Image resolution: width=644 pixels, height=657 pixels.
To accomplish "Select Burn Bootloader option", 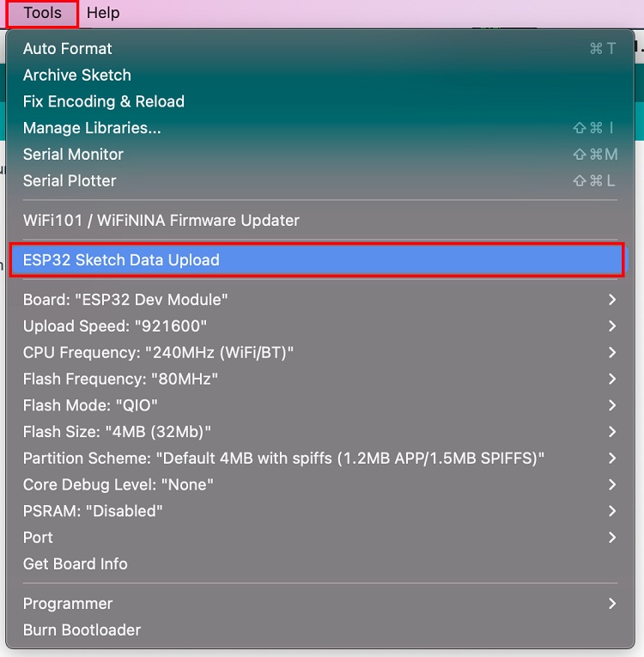I will [x=82, y=630].
